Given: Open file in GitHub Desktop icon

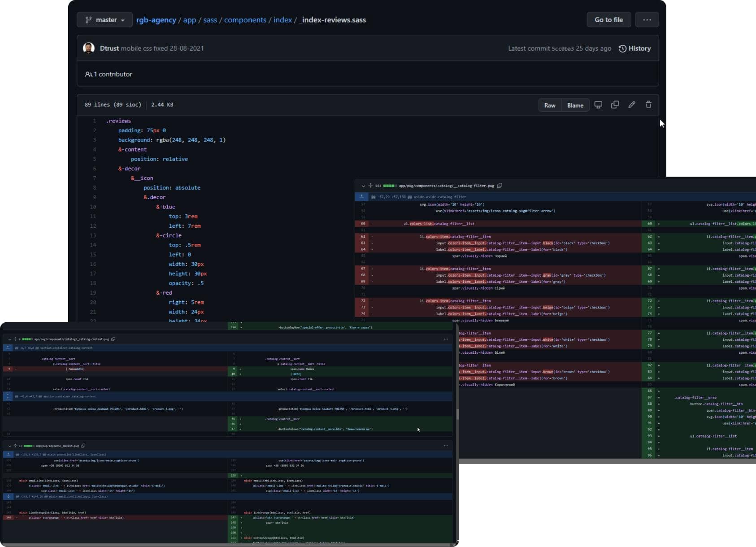Looking at the screenshot, I should click(598, 104).
